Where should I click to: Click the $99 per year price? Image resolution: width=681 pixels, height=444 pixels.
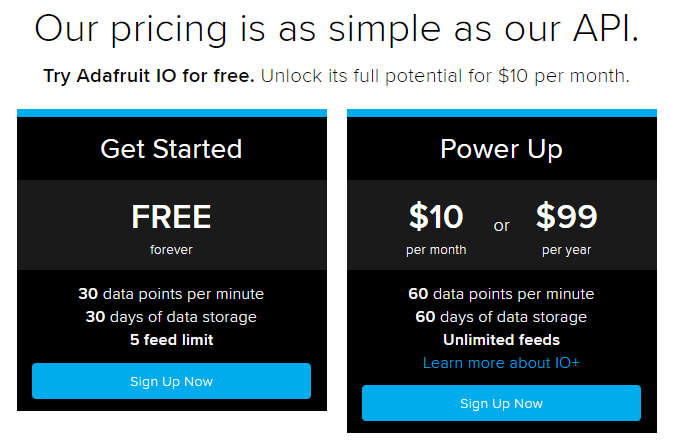click(566, 228)
